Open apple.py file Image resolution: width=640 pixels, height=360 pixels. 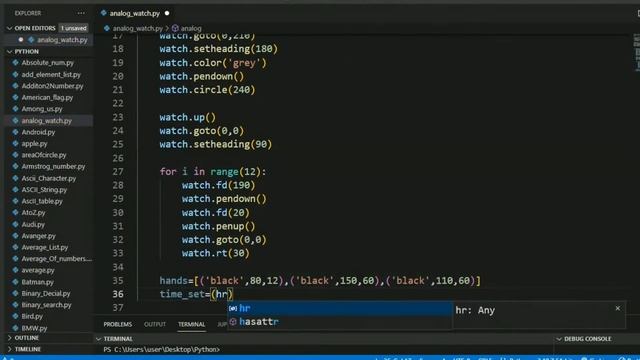34,144
